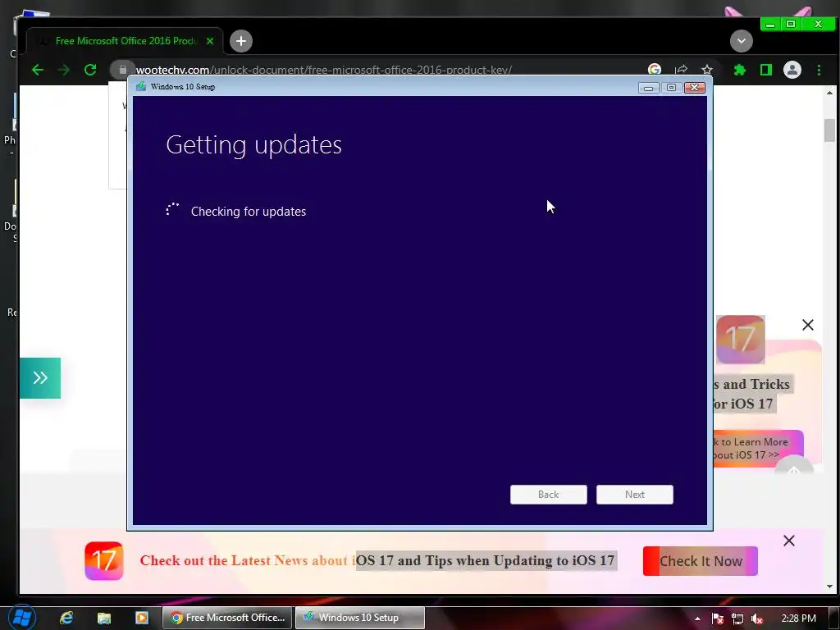Expand the teal double-arrow side panel
The image size is (840, 630).
(40, 377)
